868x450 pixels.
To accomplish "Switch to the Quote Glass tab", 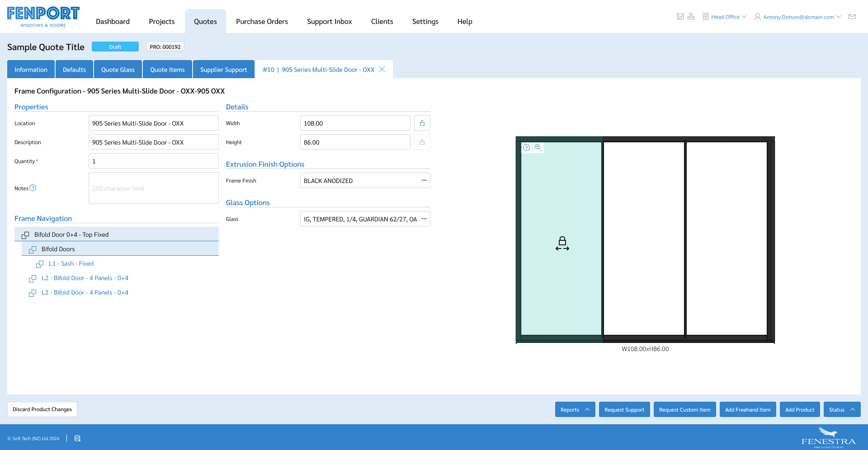I will coord(118,70).
